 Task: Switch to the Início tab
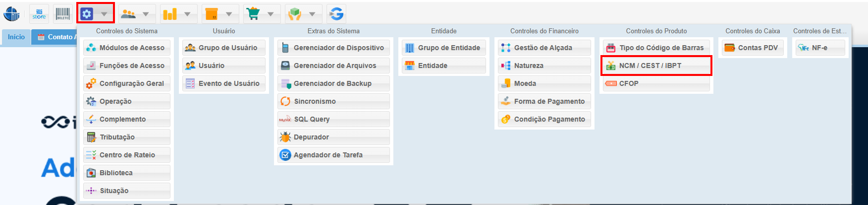[16, 37]
